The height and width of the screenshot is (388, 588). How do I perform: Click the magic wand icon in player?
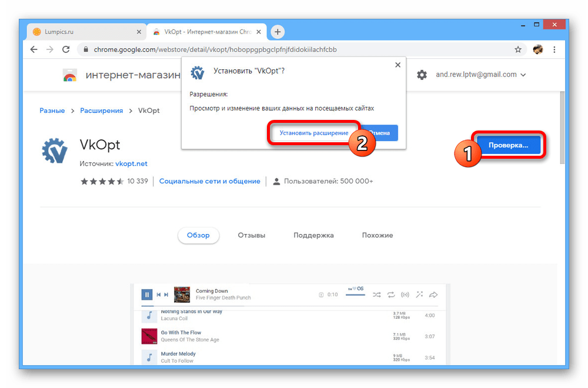[x=419, y=295]
